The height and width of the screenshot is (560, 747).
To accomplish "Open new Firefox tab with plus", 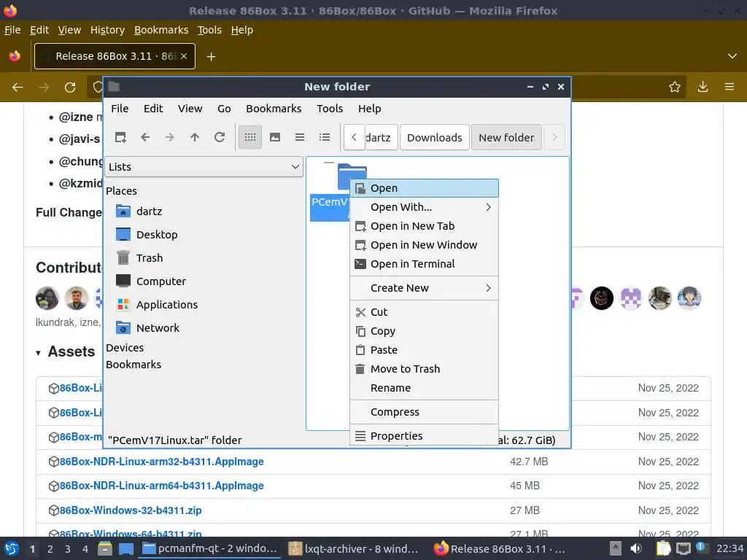I will click(x=211, y=57).
